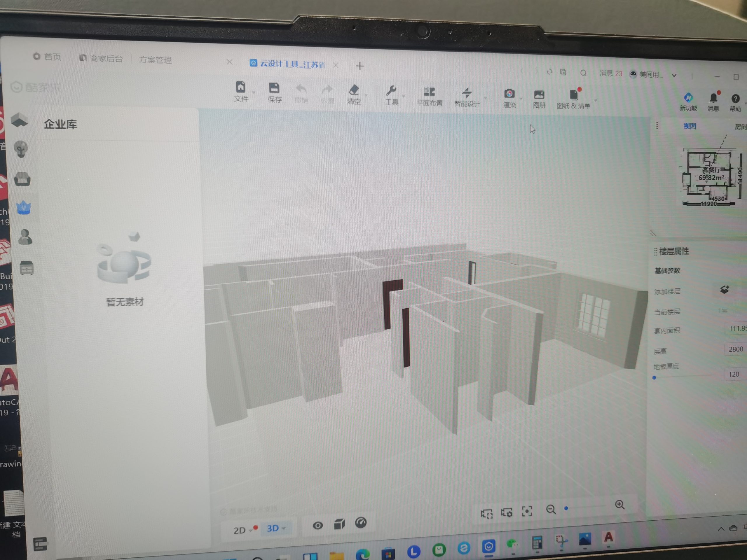Viewport: 747px width, 560px height.
Task: Open the 图册 album icon
Action: (x=539, y=95)
